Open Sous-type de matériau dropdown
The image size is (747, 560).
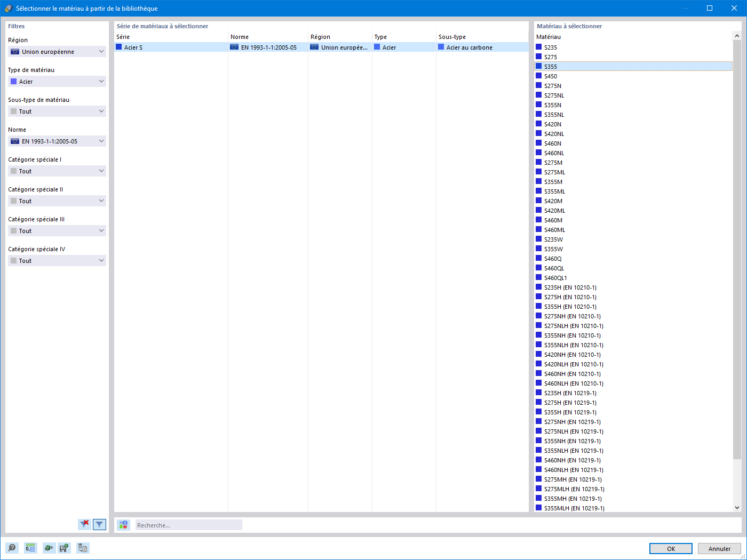pos(57,111)
